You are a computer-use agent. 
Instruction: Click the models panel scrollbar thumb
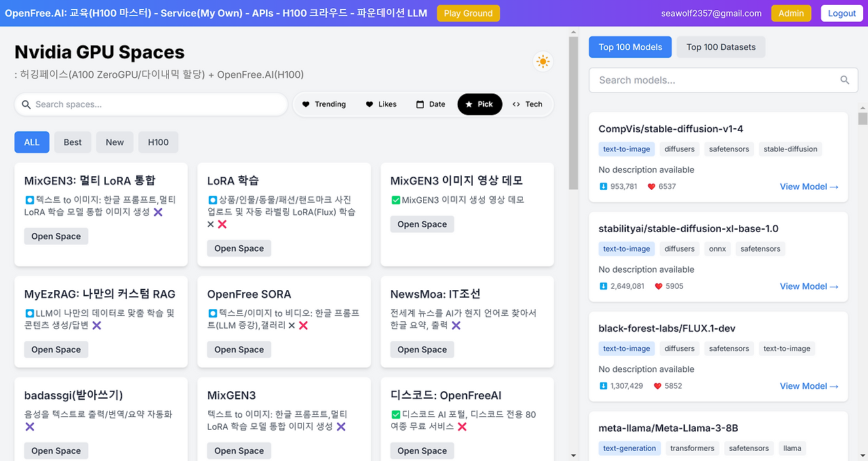(x=863, y=119)
